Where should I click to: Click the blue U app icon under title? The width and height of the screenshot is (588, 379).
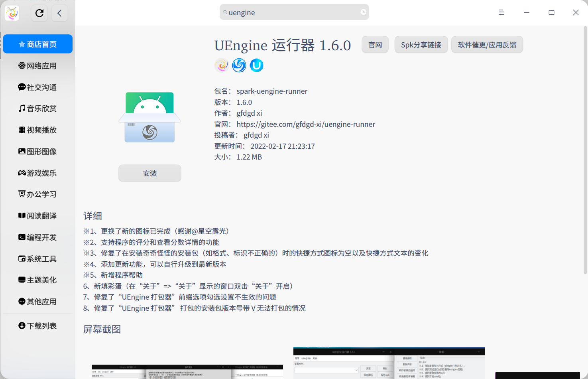[256, 65]
